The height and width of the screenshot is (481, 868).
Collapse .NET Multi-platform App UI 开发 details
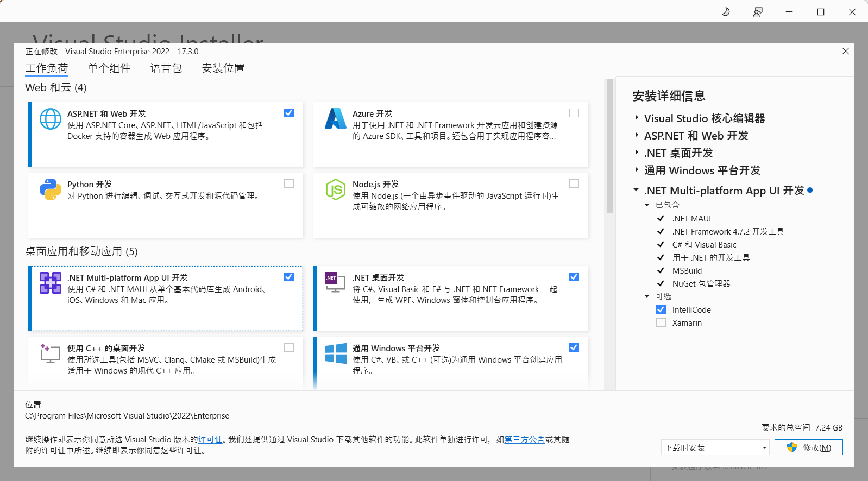tap(636, 190)
